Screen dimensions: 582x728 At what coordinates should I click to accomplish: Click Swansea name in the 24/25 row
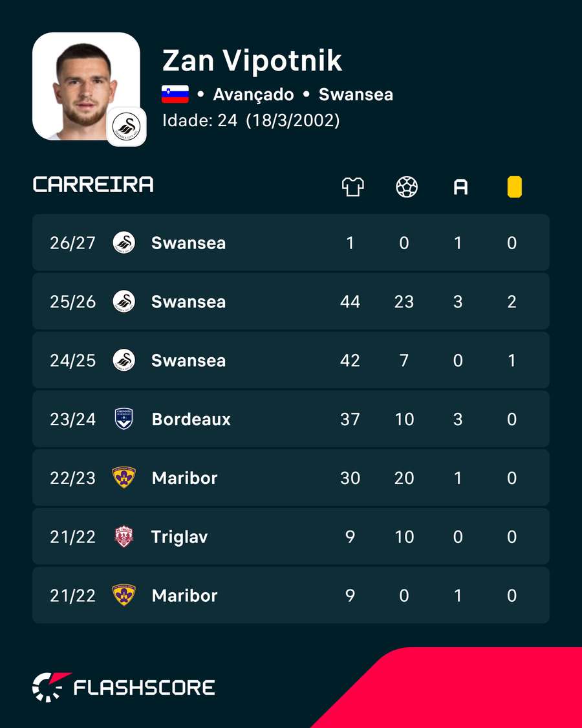(x=188, y=360)
